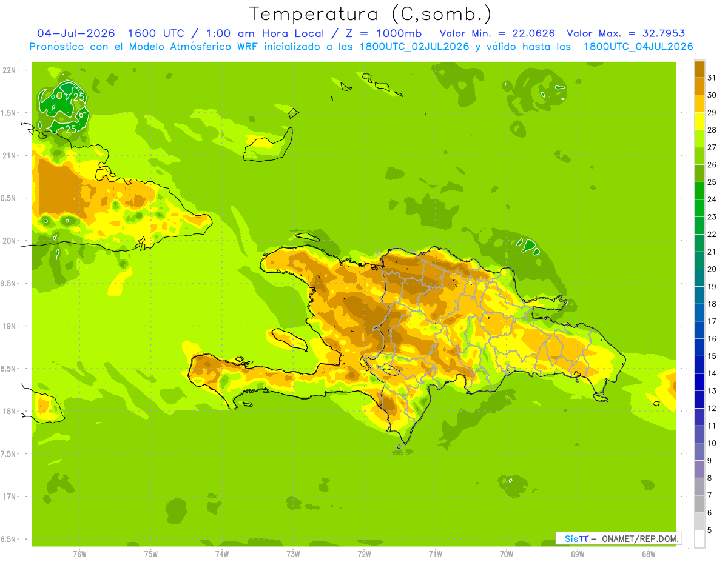Select the gray legend swatch between 6 and 7
The image size is (728, 562).
699,504
